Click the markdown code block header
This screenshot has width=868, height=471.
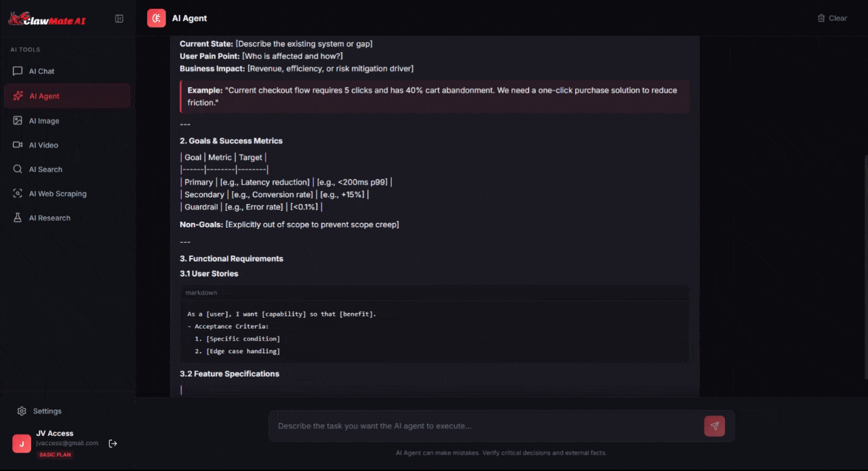click(x=434, y=293)
